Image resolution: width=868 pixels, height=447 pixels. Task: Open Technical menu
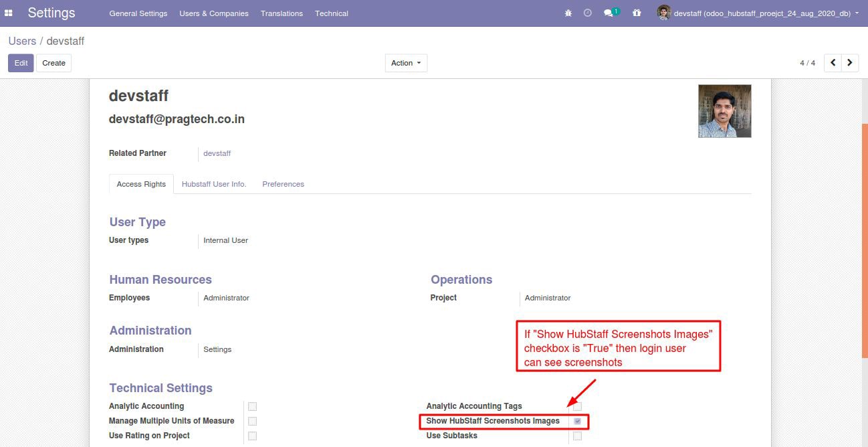pos(332,13)
